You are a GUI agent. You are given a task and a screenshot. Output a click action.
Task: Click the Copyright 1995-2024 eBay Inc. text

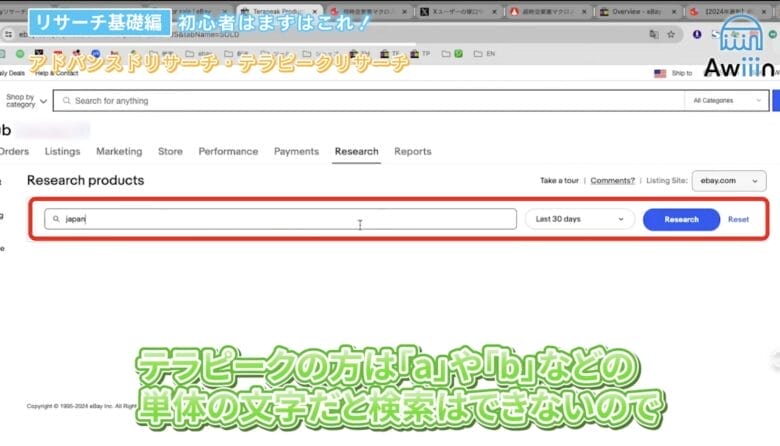coord(81,406)
